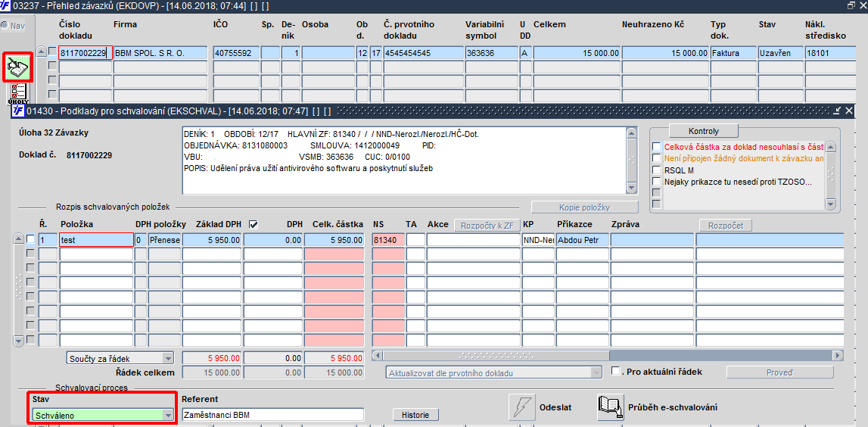Collapse the Podklady pro schvalování window
The width and height of the screenshot is (868, 427).
838,111
